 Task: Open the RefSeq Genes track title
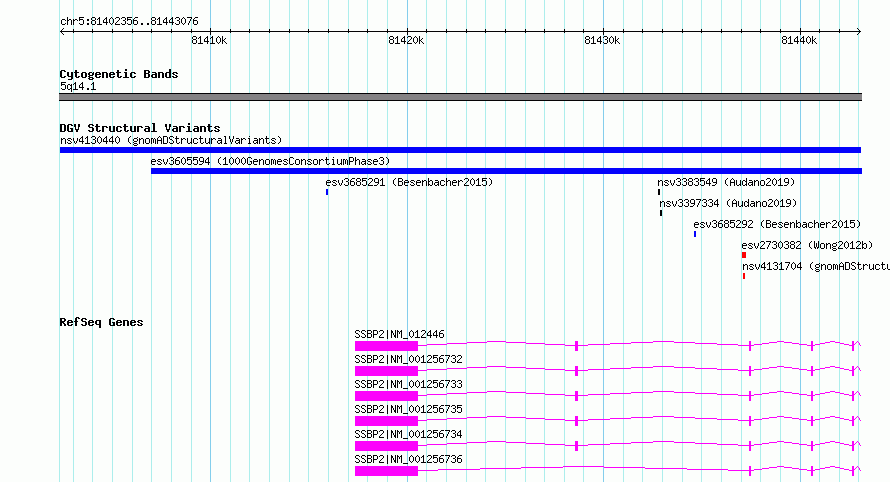tap(101, 322)
